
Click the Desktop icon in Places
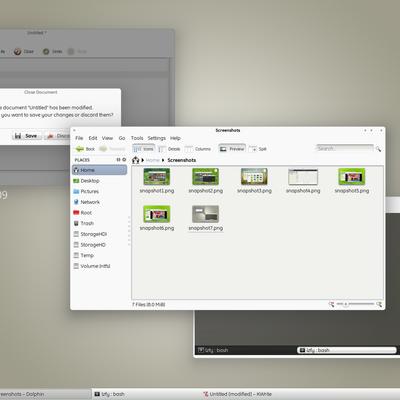76,181
